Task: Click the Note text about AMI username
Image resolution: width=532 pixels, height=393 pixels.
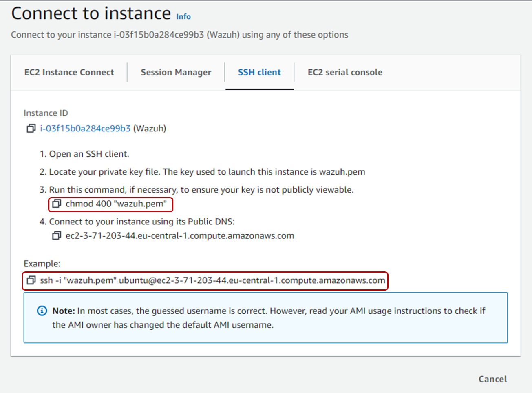Action: point(269,318)
